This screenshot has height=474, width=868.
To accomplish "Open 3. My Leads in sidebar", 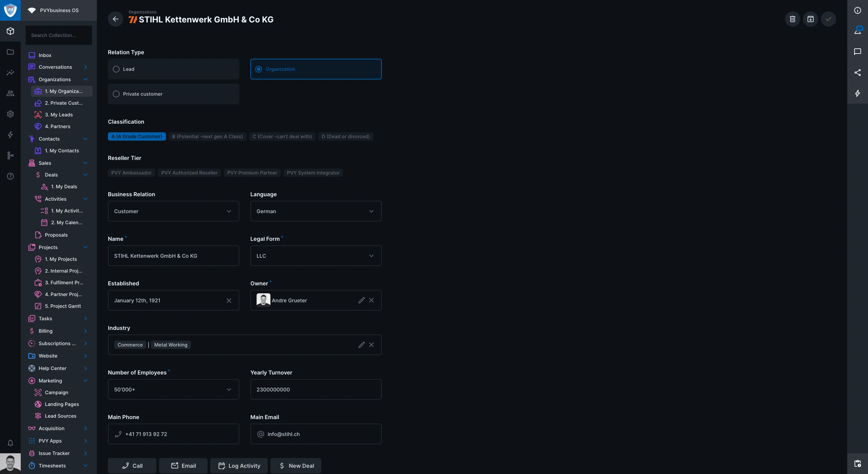I will tap(59, 115).
